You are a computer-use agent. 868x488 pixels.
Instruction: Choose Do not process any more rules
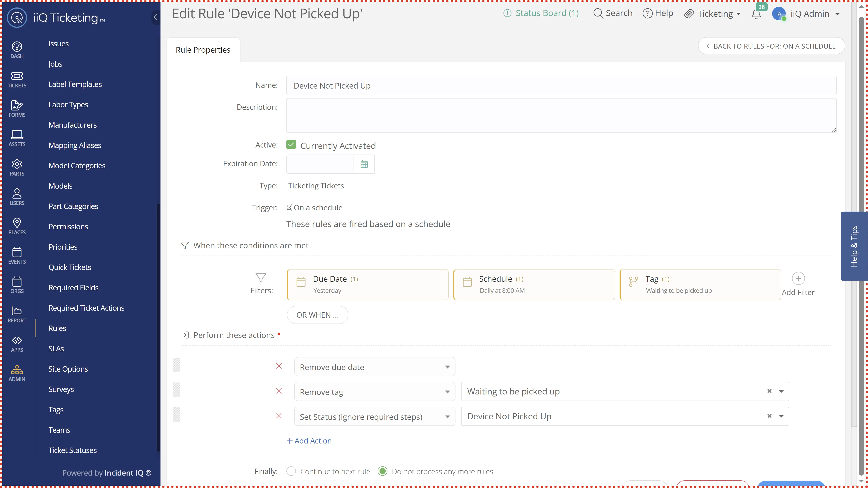pos(382,471)
